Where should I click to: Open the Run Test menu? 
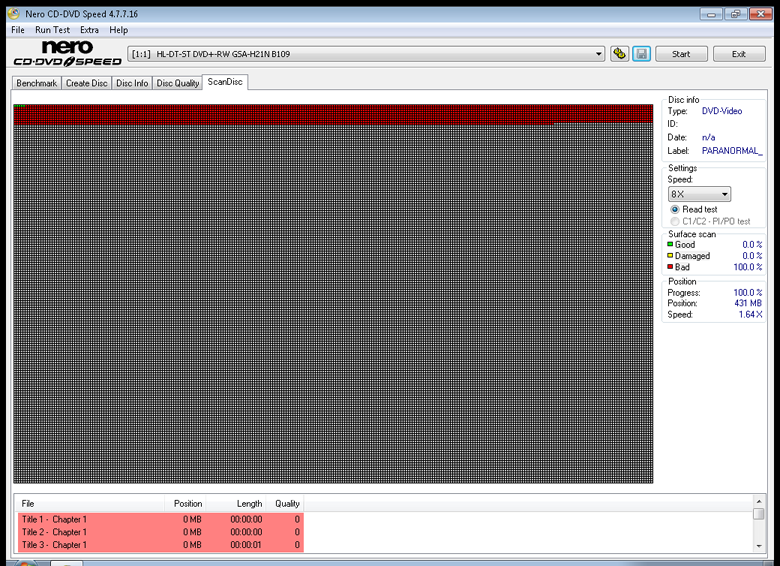pos(52,30)
